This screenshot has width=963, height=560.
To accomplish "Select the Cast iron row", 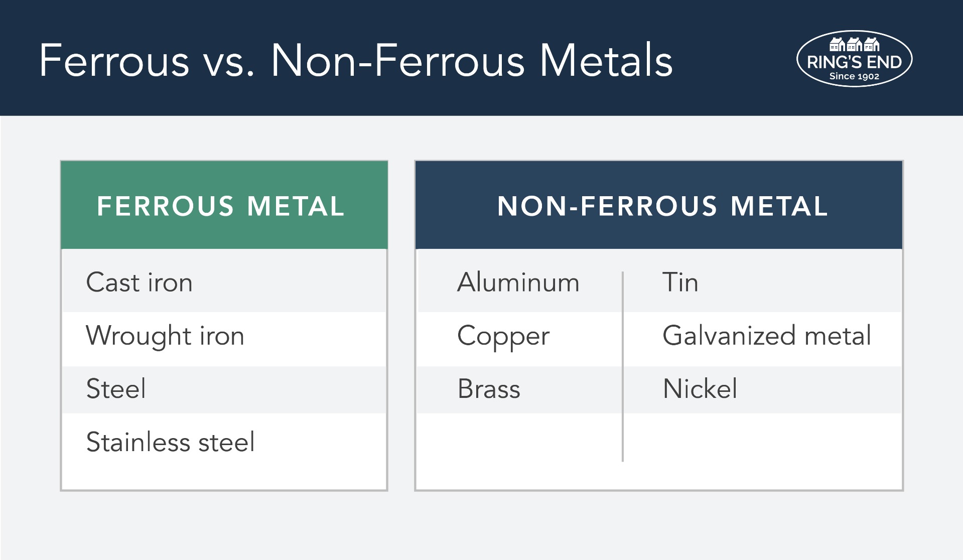I will pyautogui.click(x=224, y=281).
